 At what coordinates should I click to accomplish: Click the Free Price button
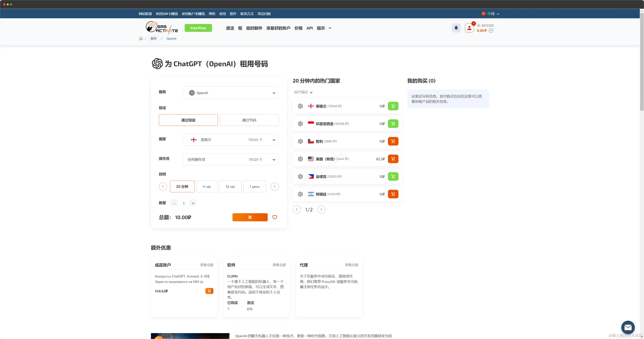[x=198, y=28]
